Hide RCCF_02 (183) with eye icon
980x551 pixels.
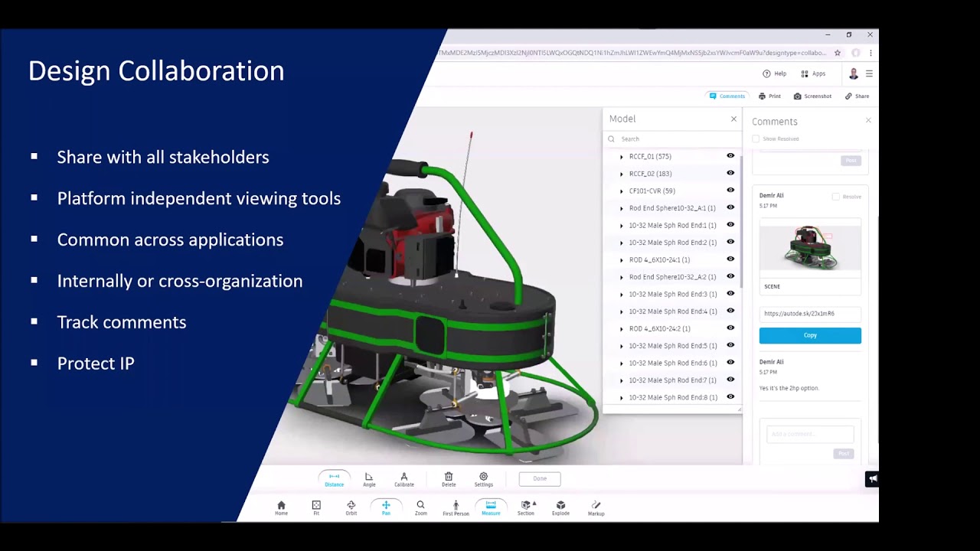click(x=730, y=173)
